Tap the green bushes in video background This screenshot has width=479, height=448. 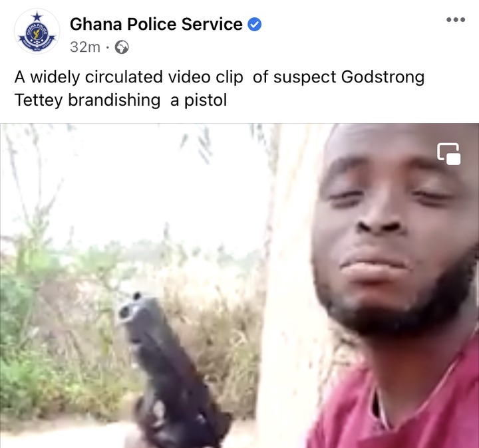(x=37, y=351)
